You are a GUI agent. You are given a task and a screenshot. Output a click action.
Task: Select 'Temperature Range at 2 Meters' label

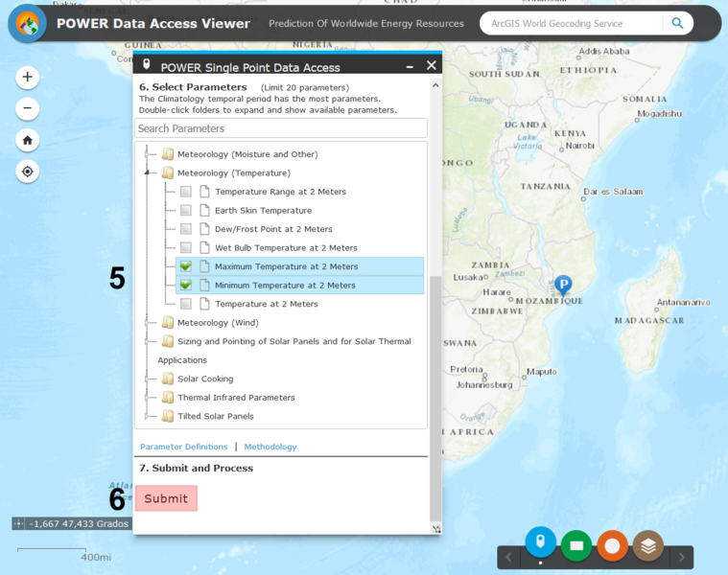tap(280, 192)
